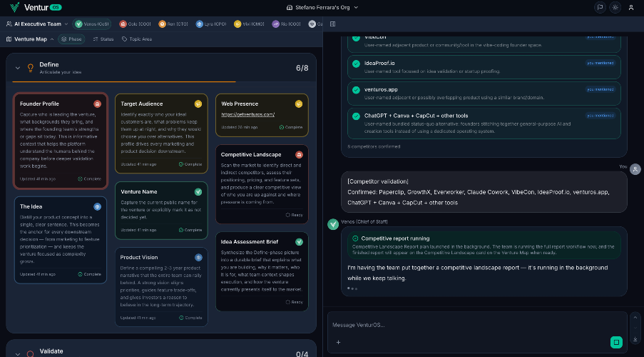Click the Define 6/8 progress count
Image resolution: width=644 pixels, height=357 pixels.
(x=302, y=68)
